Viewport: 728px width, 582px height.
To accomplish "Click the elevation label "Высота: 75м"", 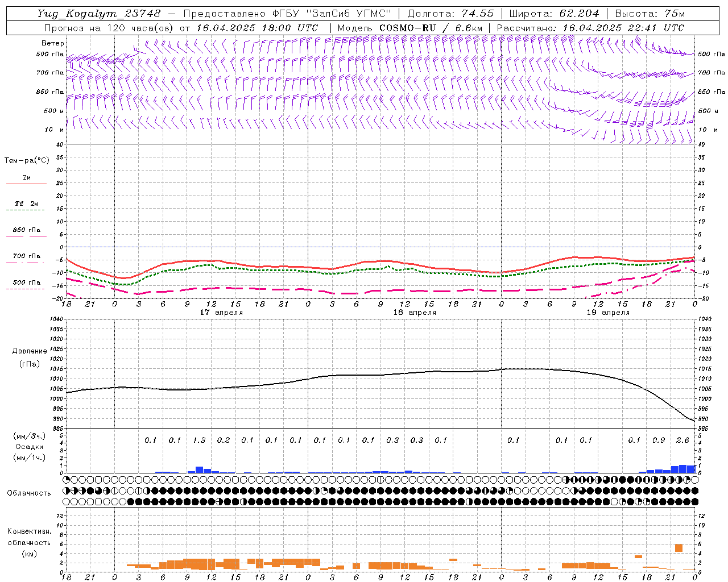I will point(650,14).
